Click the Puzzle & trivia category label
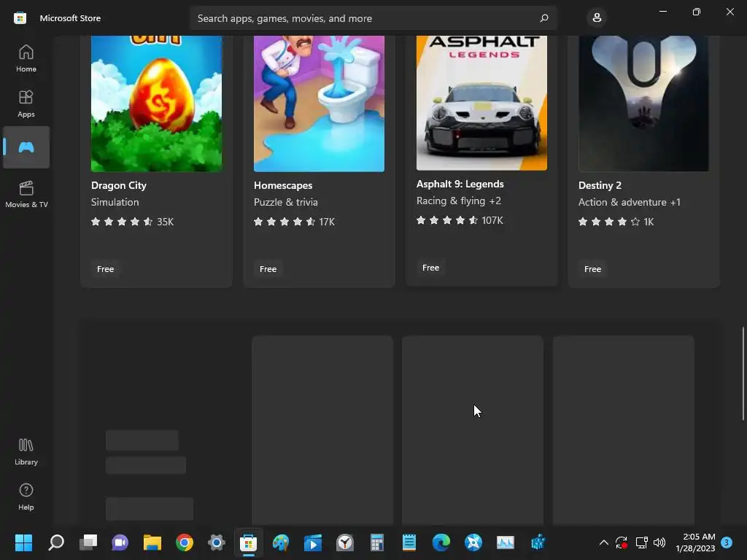This screenshot has width=747, height=560. click(286, 202)
